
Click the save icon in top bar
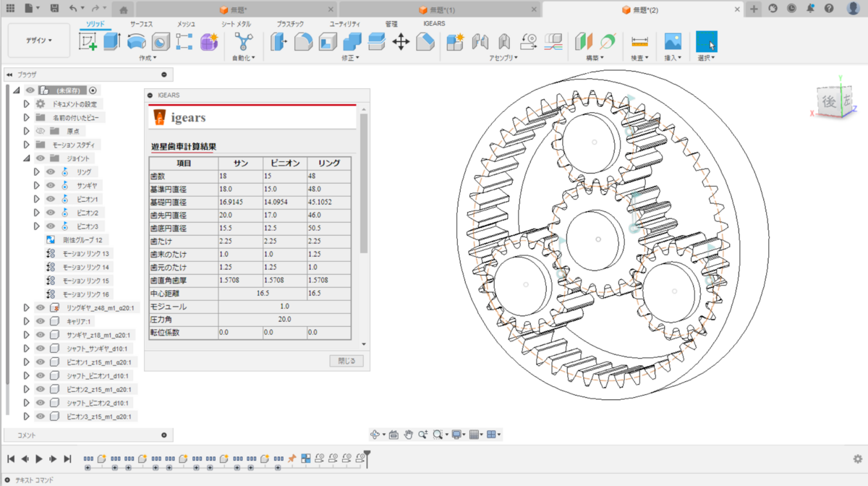point(55,8)
